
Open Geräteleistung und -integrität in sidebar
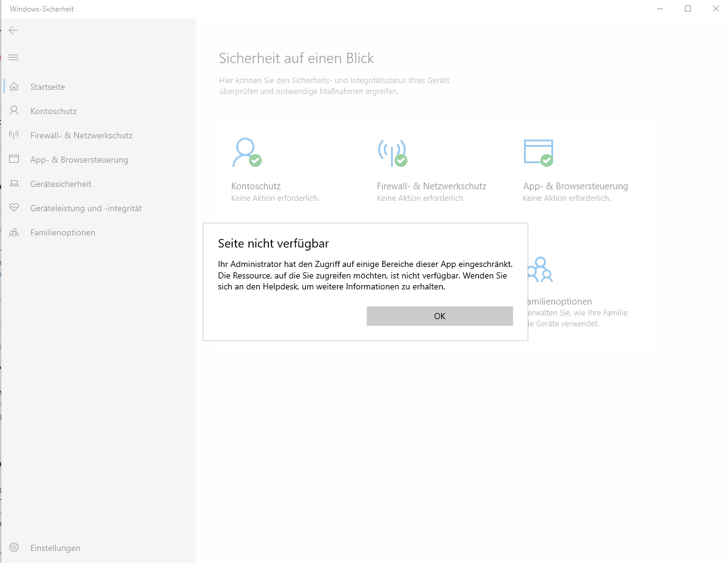(x=86, y=208)
